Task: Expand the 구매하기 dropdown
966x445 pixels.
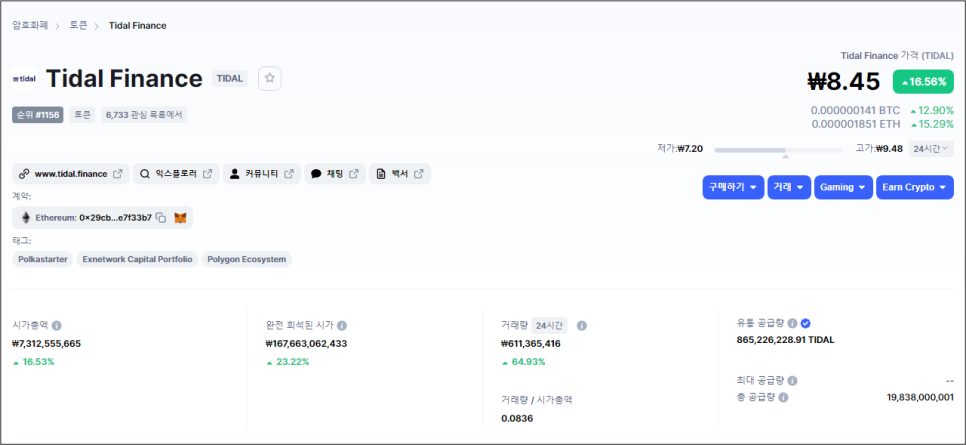Action: click(x=733, y=187)
